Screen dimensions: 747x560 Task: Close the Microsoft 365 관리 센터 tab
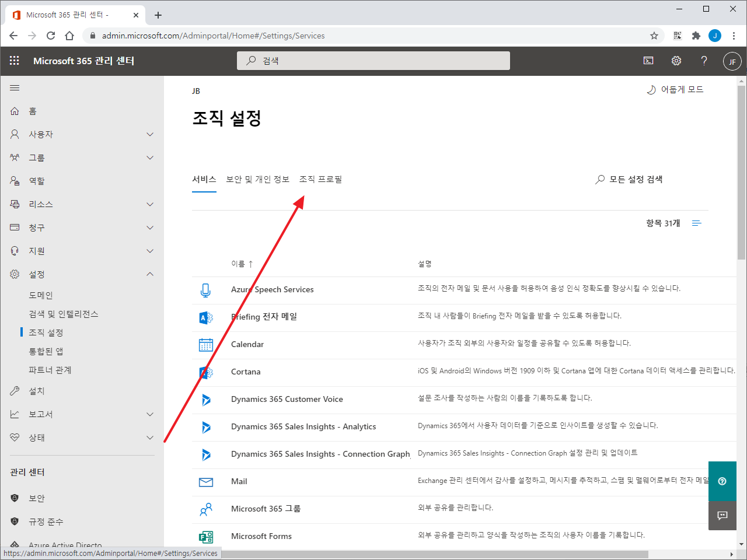136,15
